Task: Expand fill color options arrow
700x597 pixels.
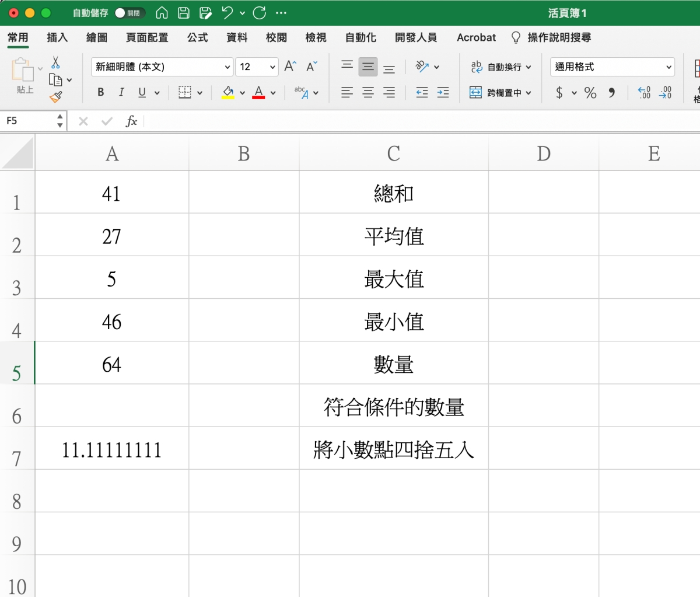Action: 242,93
